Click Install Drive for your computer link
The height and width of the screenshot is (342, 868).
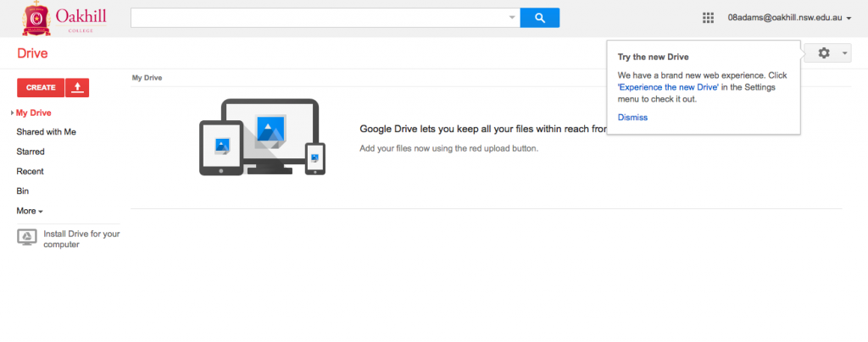pyautogui.click(x=81, y=239)
